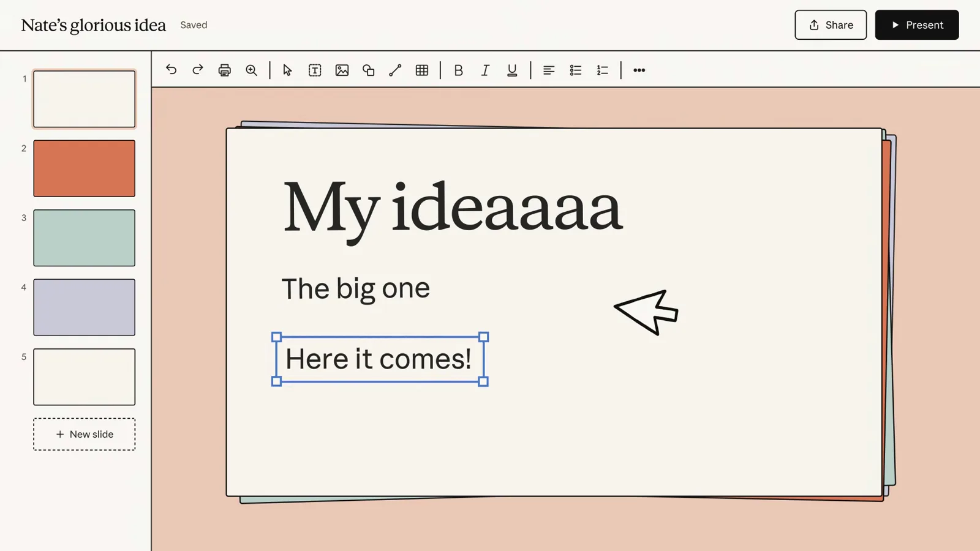Click the title 'Nate's glorious idea'
Image resolution: width=980 pixels, height=551 pixels.
click(x=94, y=25)
